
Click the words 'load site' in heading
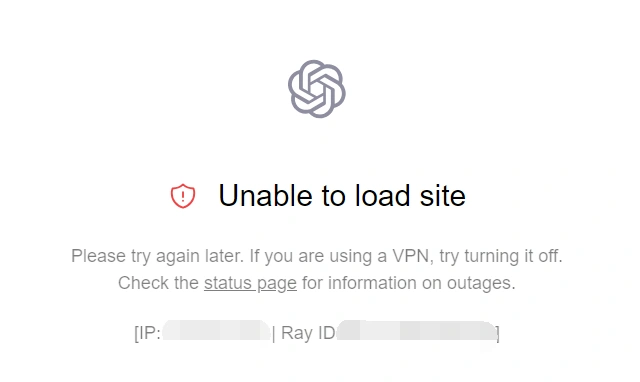point(410,195)
